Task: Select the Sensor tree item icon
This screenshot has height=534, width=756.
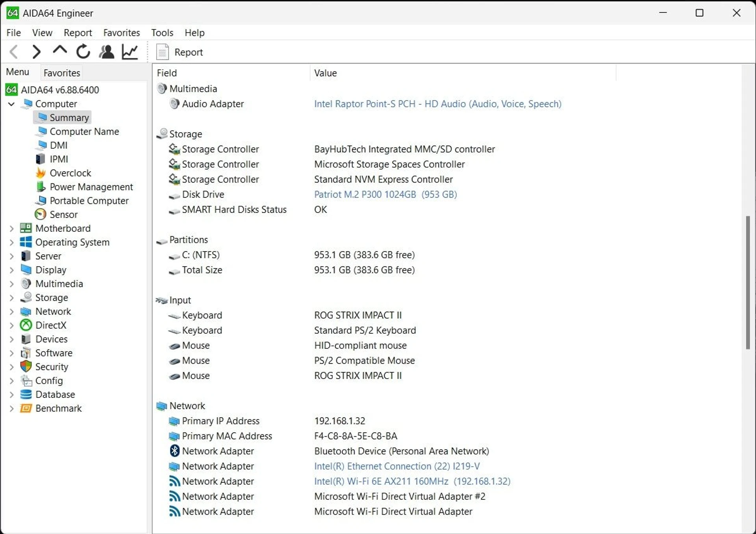Action: click(x=40, y=214)
